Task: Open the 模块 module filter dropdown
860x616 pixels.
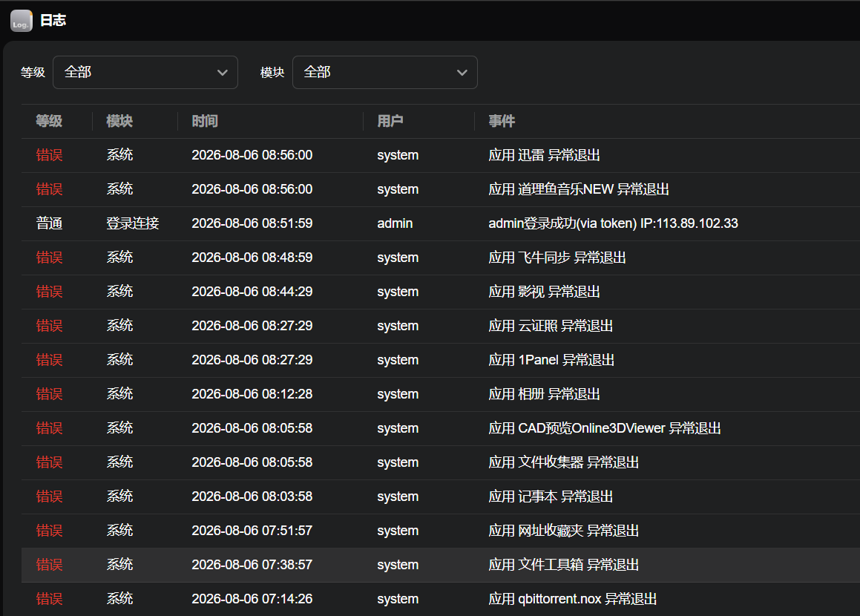Action: [385, 73]
